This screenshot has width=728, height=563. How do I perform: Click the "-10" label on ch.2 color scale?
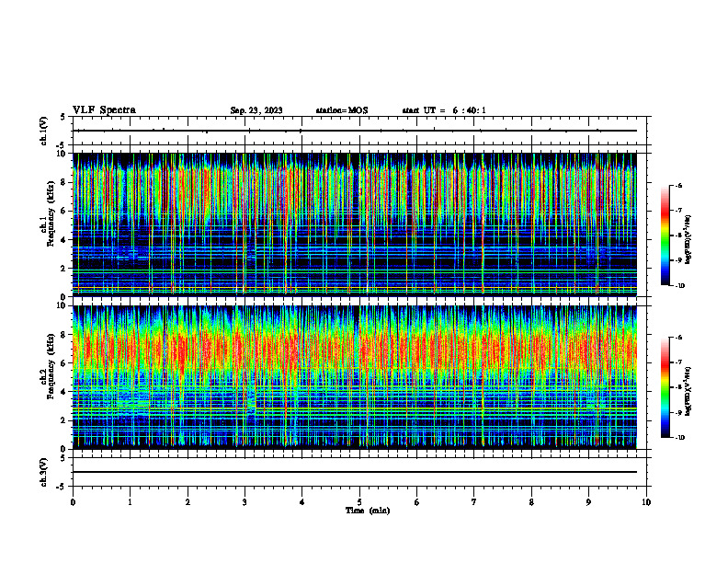coord(679,438)
